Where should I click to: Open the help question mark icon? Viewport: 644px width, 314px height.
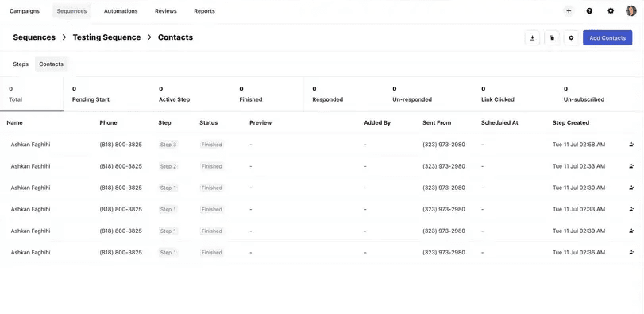pyautogui.click(x=589, y=11)
